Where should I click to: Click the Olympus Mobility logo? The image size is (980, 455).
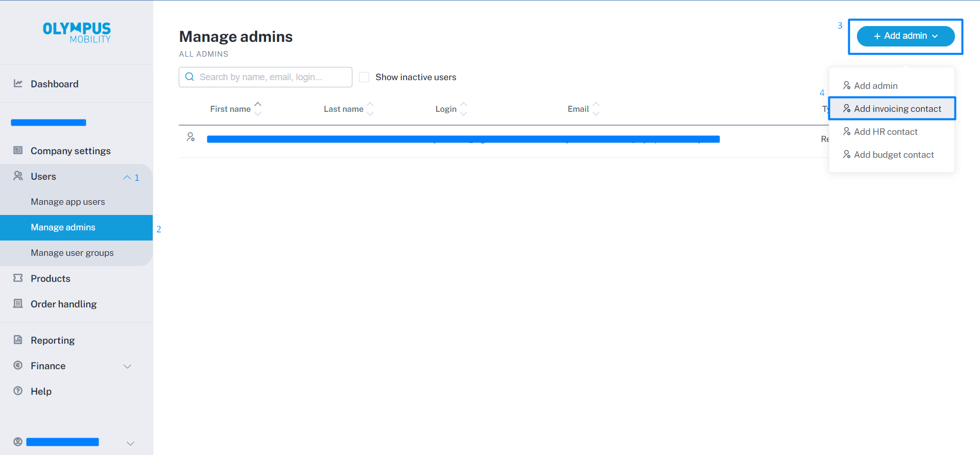click(77, 33)
